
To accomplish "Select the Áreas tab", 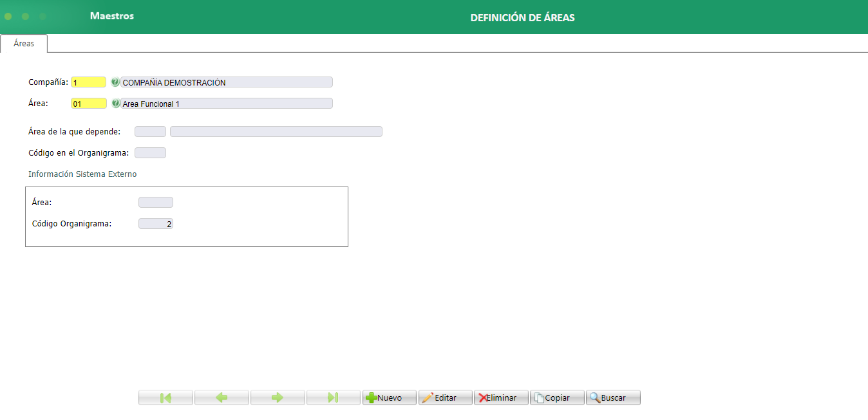I will click(x=24, y=44).
